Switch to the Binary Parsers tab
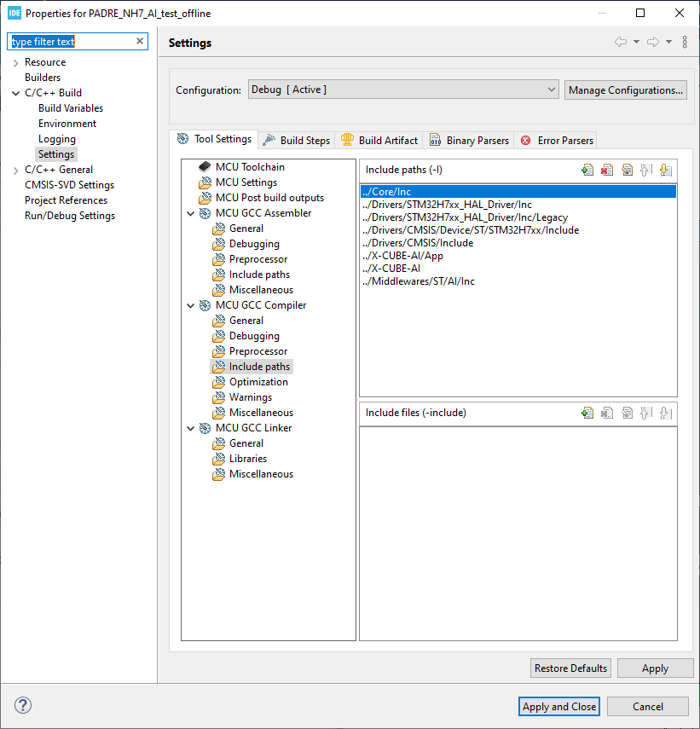The height and width of the screenshot is (729, 700). click(469, 141)
